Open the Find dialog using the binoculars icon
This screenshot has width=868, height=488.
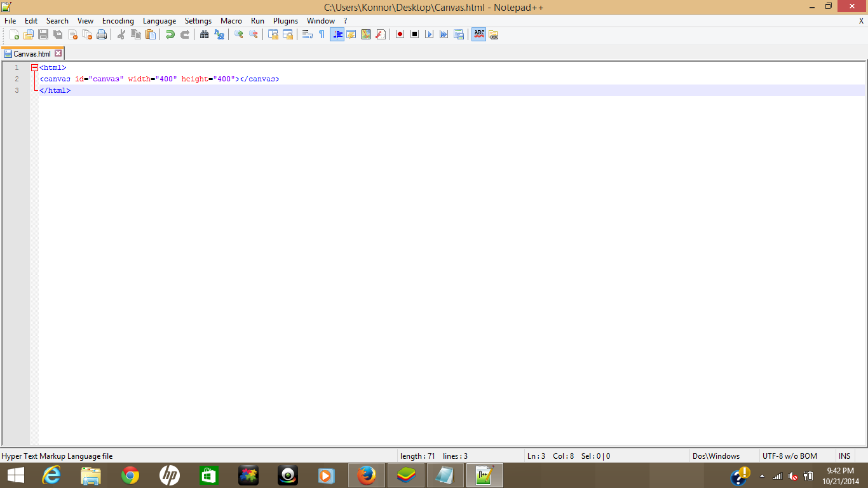pos(204,34)
